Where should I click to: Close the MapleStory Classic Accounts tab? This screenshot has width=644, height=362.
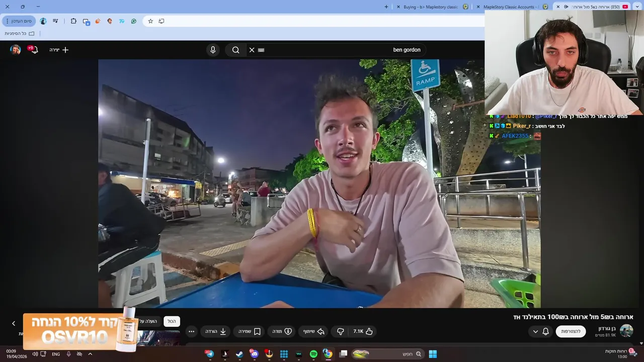click(478, 7)
